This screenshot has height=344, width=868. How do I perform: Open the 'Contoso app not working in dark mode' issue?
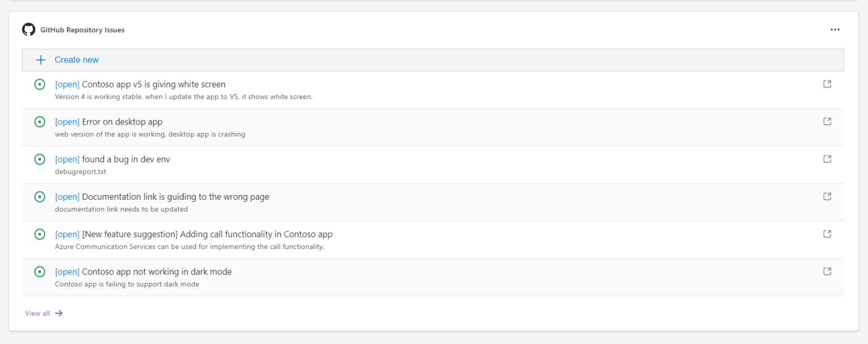point(142,271)
